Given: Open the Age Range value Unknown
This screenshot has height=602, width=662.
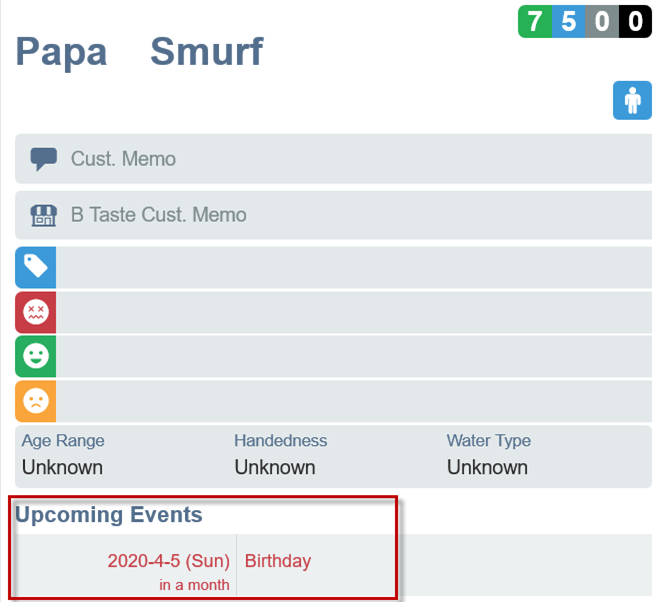Looking at the screenshot, I should [x=62, y=467].
